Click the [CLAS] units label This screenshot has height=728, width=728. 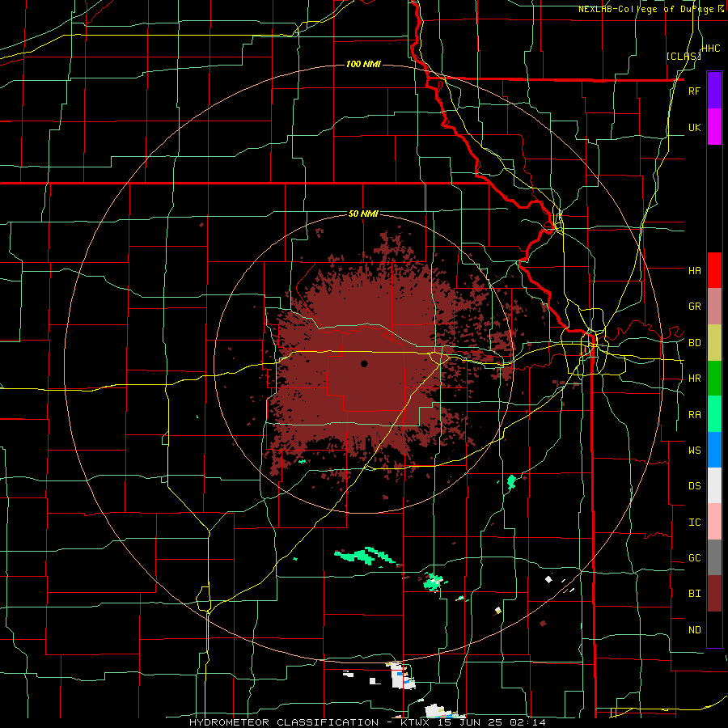pos(684,56)
